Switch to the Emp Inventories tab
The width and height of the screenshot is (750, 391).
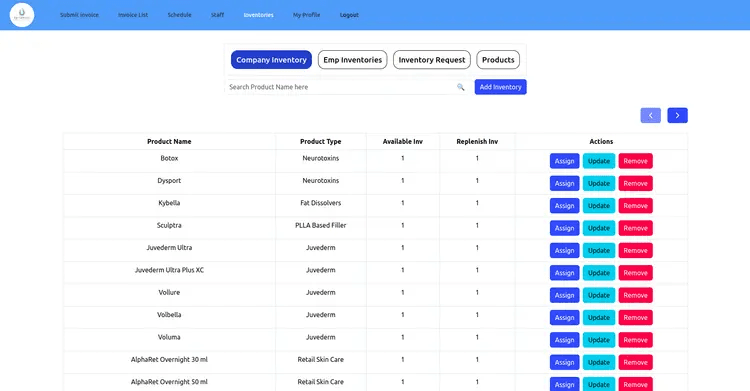click(x=353, y=60)
